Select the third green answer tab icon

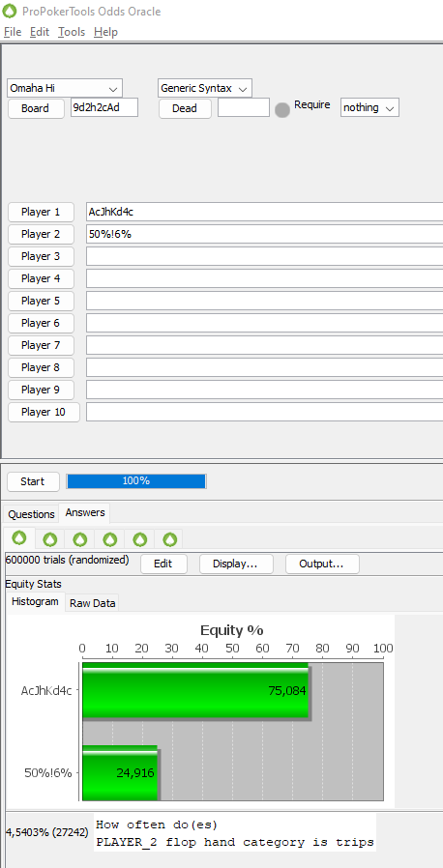[x=80, y=539]
